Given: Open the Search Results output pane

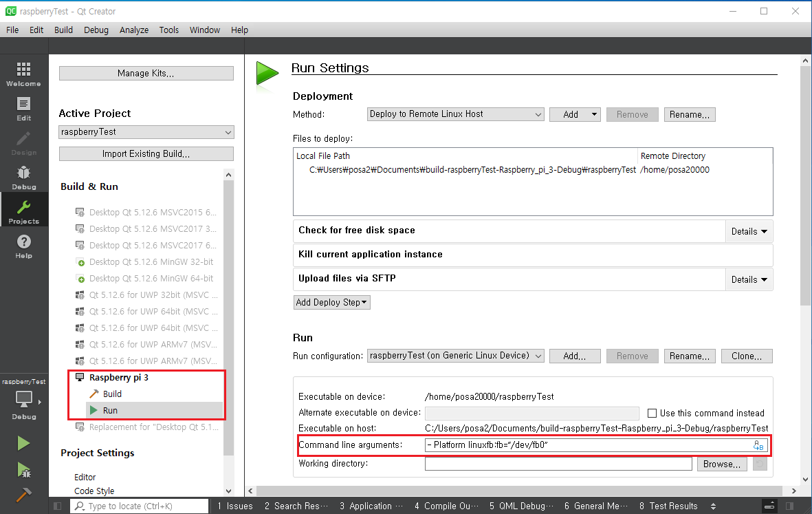Looking at the screenshot, I should coord(296,506).
